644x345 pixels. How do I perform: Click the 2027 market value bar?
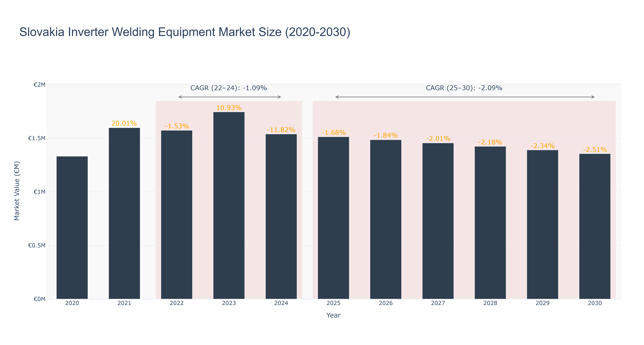[438, 221]
